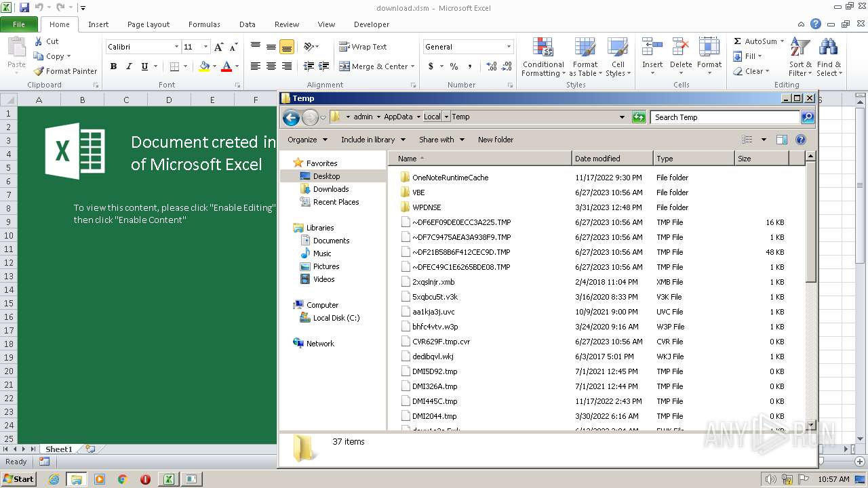The image size is (868, 488).
Task: Click New folder button in Temp window
Action: coord(496,140)
